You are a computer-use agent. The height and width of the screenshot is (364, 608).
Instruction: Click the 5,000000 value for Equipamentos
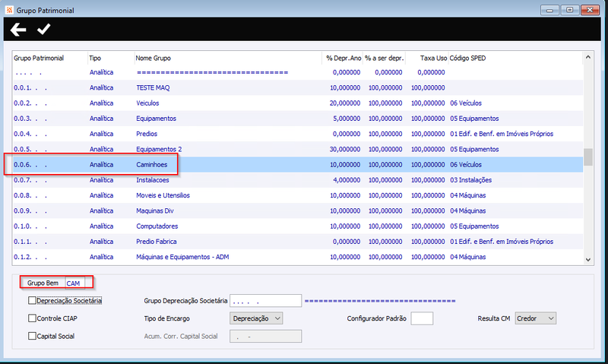[347, 119]
